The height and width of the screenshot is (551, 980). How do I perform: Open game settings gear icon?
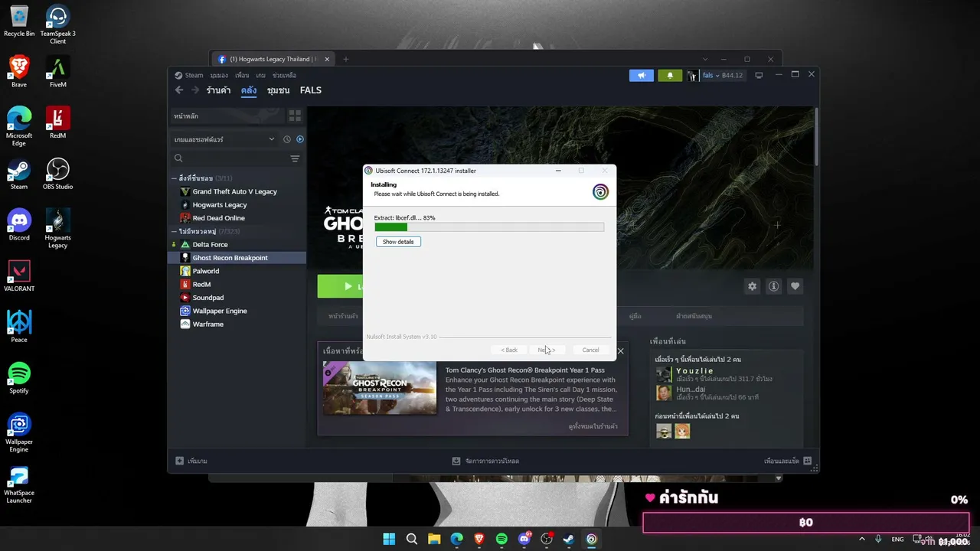coord(752,286)
